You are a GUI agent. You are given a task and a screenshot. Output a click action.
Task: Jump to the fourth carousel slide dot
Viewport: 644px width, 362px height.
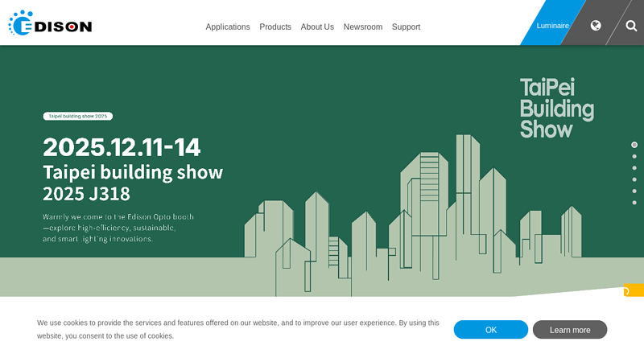pos(634,179)
